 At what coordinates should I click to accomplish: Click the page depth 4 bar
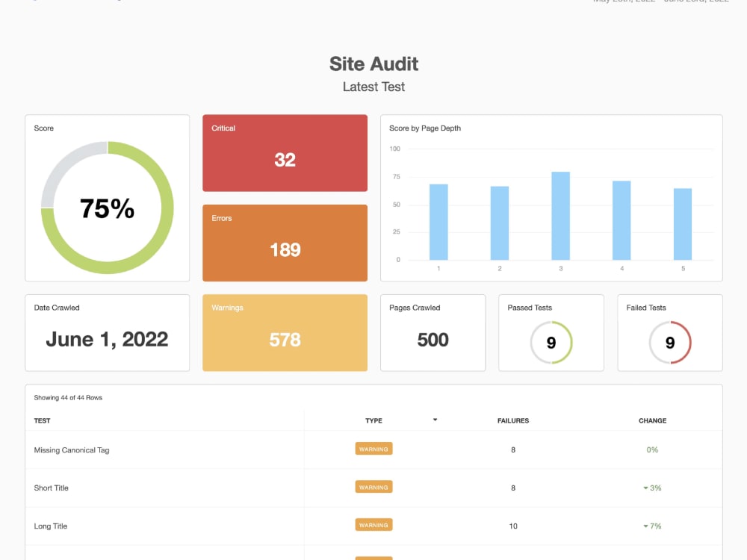(622, 220)
